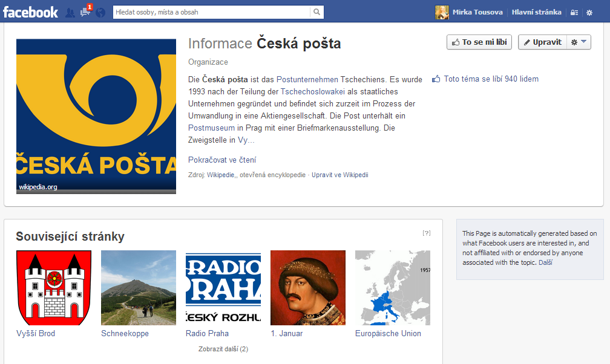Image resolution: width=610 pixels, height=364 pixels.
Task: Click the search magnifier icon
Action: click(x=316, y=12)
